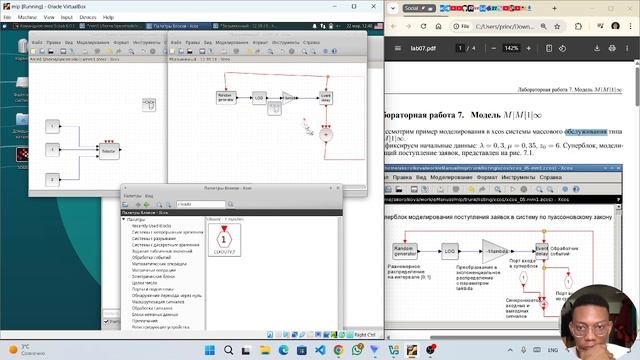Click the PDF page number field
The image size is (640, 360).
[x=460, y=48]
